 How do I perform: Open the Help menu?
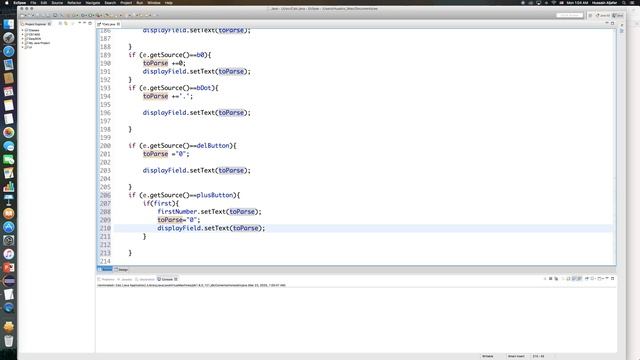(169, 2)
